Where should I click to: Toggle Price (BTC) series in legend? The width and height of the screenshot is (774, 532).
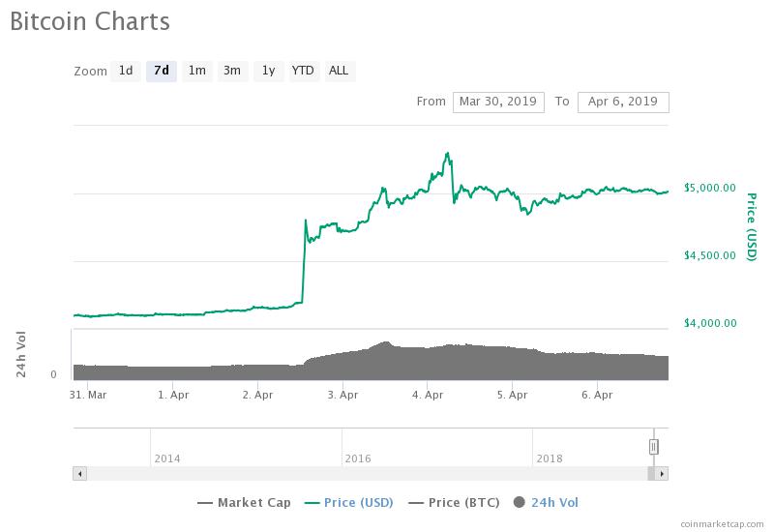tap(454, 503)
